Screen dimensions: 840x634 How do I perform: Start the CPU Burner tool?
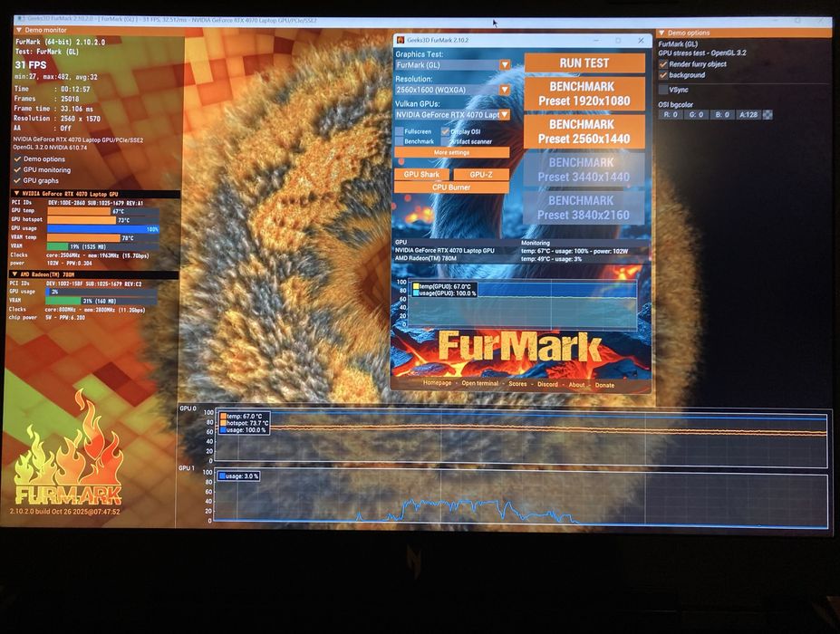(451, 187)
